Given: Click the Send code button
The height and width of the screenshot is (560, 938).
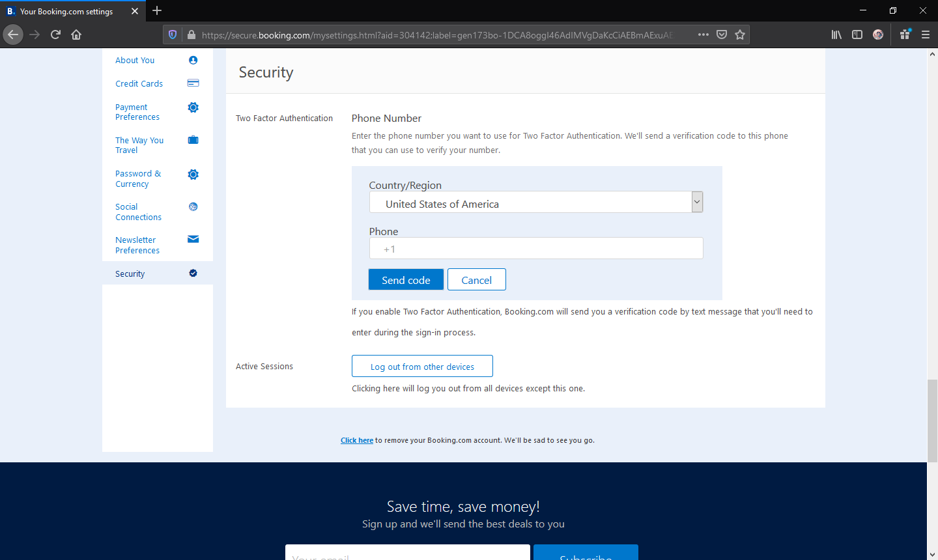Looking at the screenshot, I should pyautogui.click(x=406, y=279).
